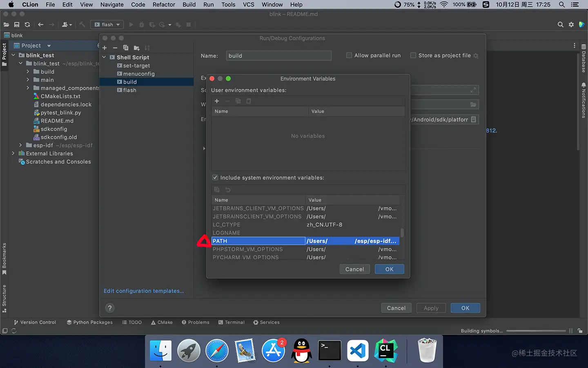Image resolution: width=588 pixels, height=368 pixels.
Task: Open the Refactor menu
Action: [x=164, y=4]
